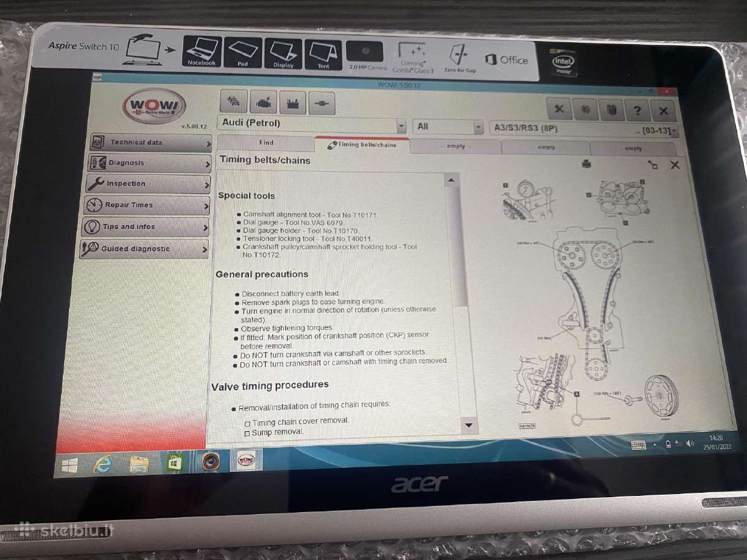This screenshot has height=560, width=747.
Task: Click the crankshaft pulley diagram image
Action: [x=660, y=396]
